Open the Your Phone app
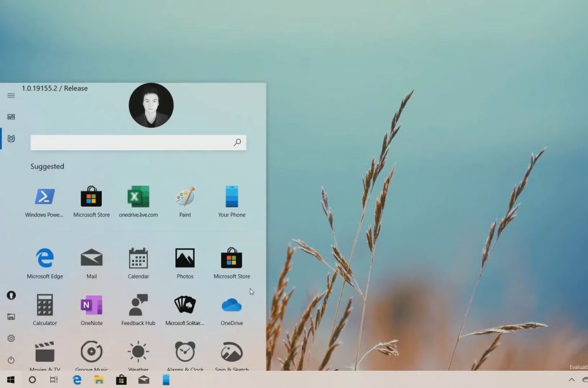Viewport: 588px width, 388px height. point(232,202)
